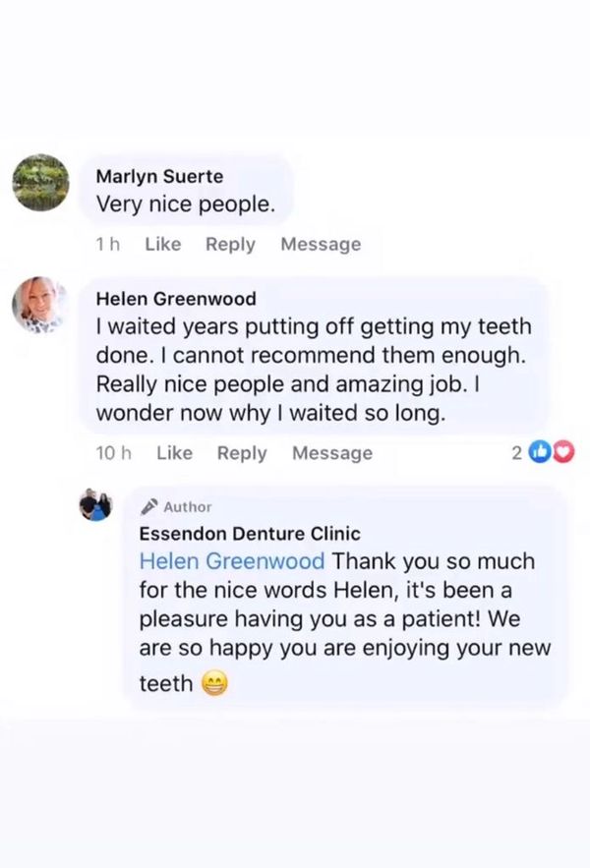The width and height of the screenshot is (590, 868).
Task: Click the blue thumbs-up reaction icon
Action: [x=539, y=452]
